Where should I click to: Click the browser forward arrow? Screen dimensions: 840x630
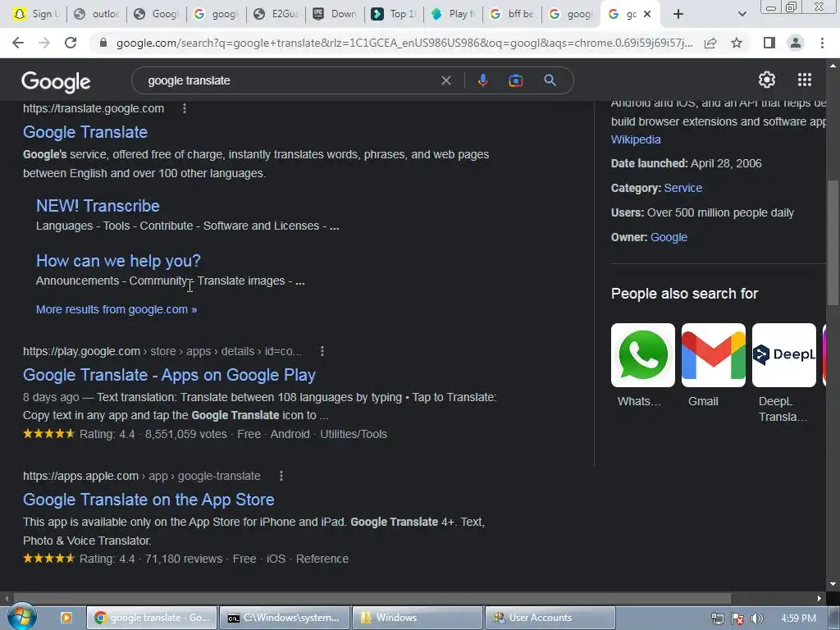44,43
